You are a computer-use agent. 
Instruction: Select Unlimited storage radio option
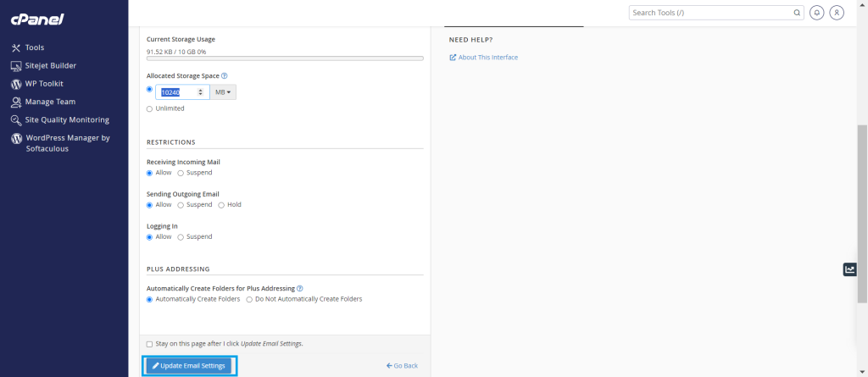[x=150, y=108]
